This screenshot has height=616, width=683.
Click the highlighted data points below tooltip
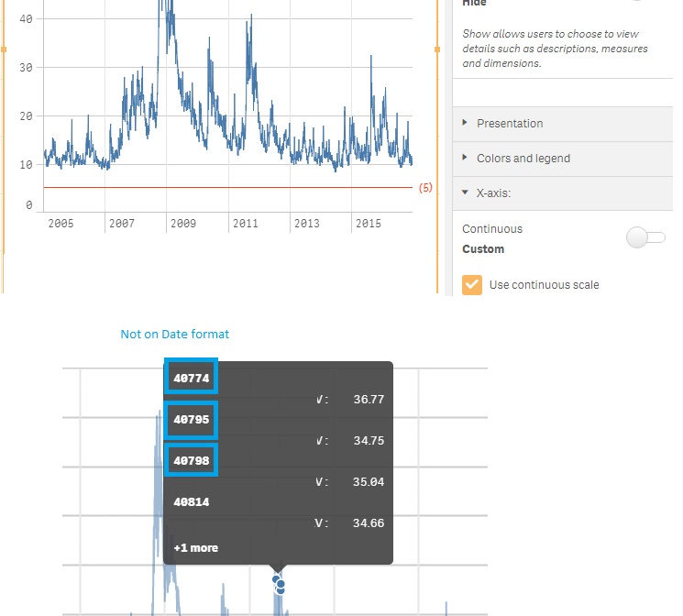click(x=279, y=585)
